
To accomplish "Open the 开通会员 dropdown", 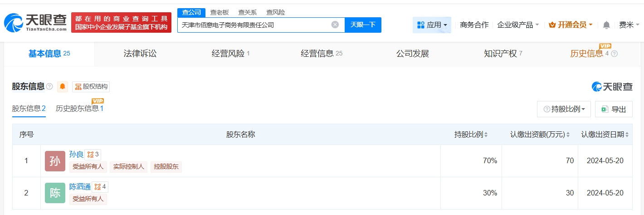I will pos(571,25).
